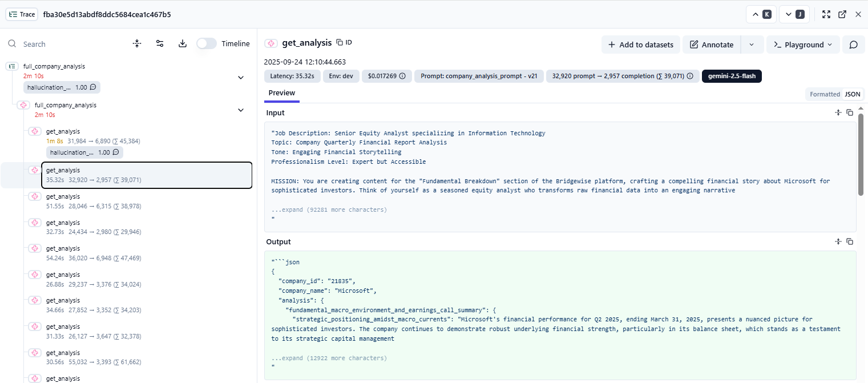Enter fullscreen with the expand arrows icon
868x383 pixels.
(x=826, y=14)
